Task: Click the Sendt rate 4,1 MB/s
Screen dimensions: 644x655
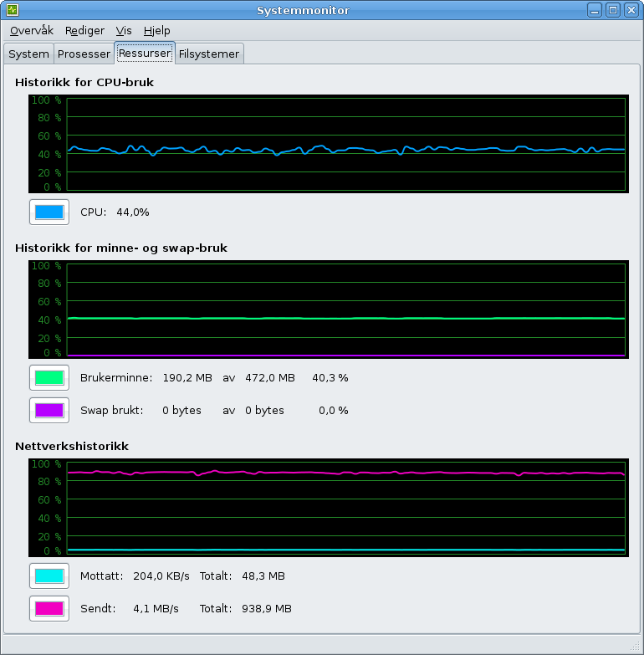Action: click(156, 609)
